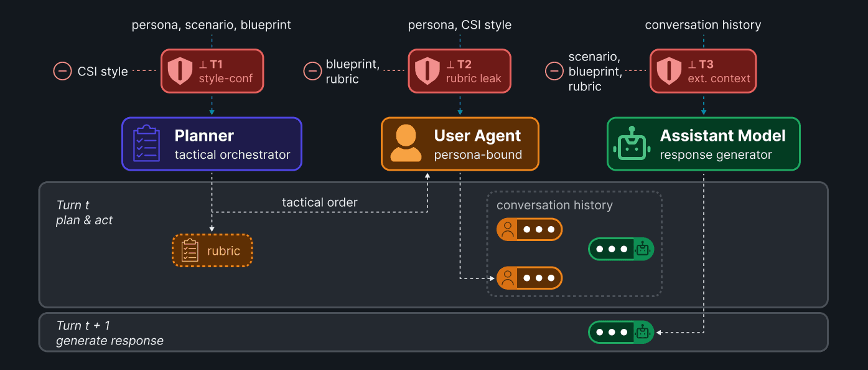Click the 'tactical order' arrow label

click(320, 202)
